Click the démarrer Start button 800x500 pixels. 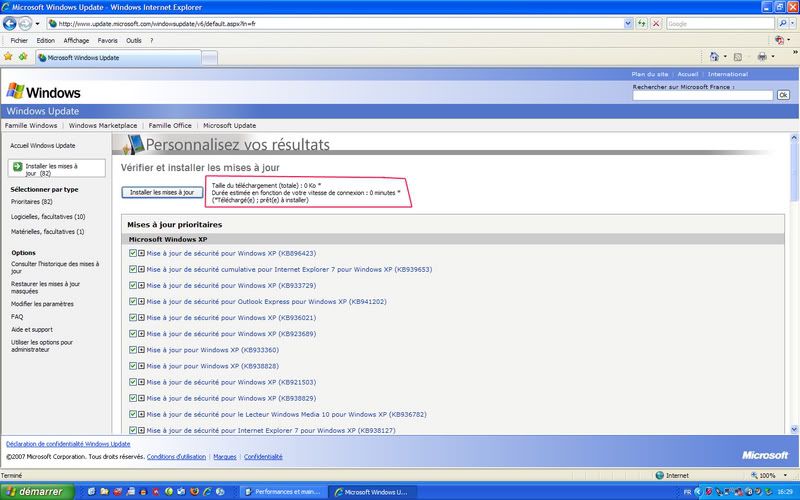[x=37, y=492]
